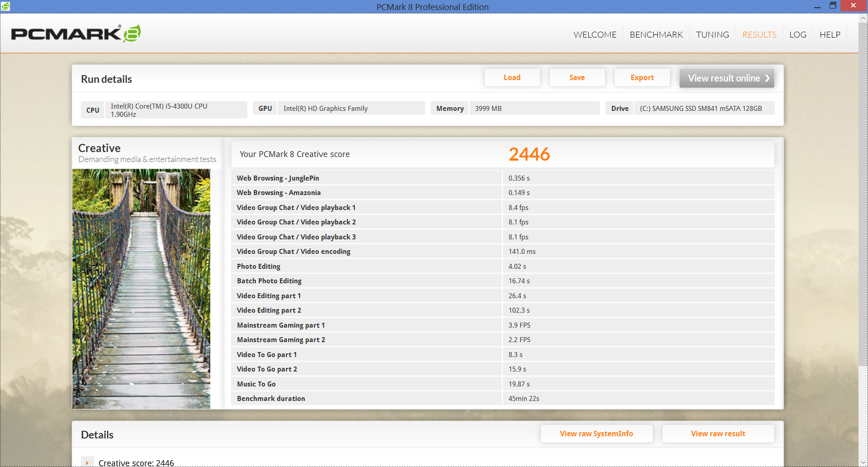Click the Video Editing part 2 row
This screenshot has height=467, width=868.
[x=503, y=310]
